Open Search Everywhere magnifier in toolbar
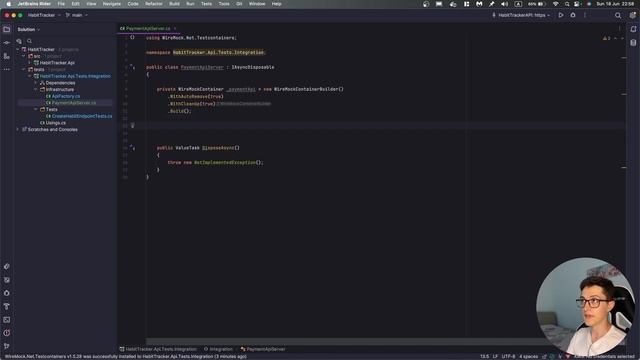Image resolution: width=640 pixels, height=360 pixels. click(618, 16)
